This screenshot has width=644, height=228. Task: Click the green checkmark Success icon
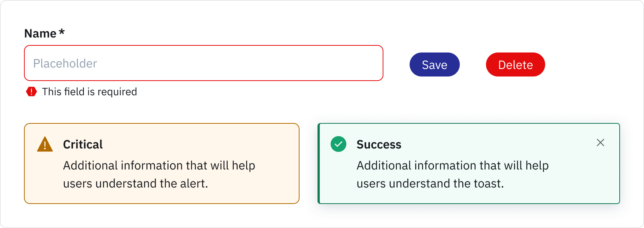click(338, 144)
